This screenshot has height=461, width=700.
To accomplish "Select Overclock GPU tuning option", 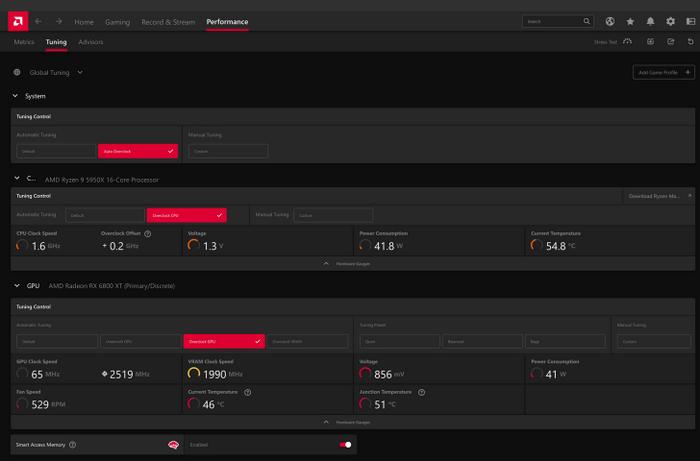I will (224, 341).
